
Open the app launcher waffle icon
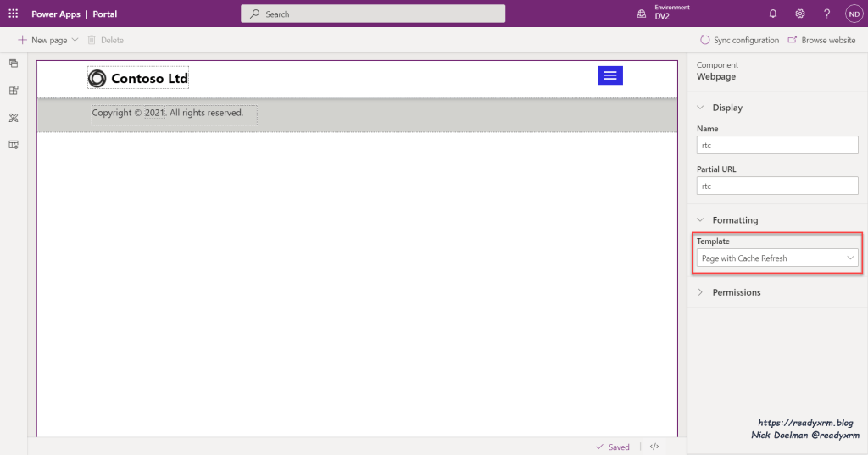pyautogui.click(x=13, y=14)
